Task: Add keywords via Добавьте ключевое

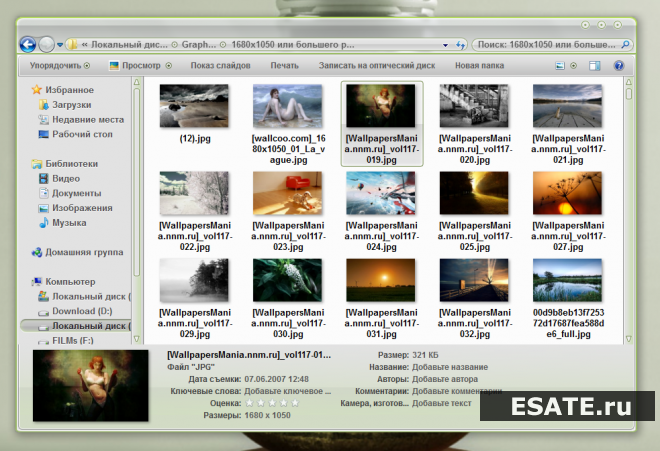Action: click(287, 391)
